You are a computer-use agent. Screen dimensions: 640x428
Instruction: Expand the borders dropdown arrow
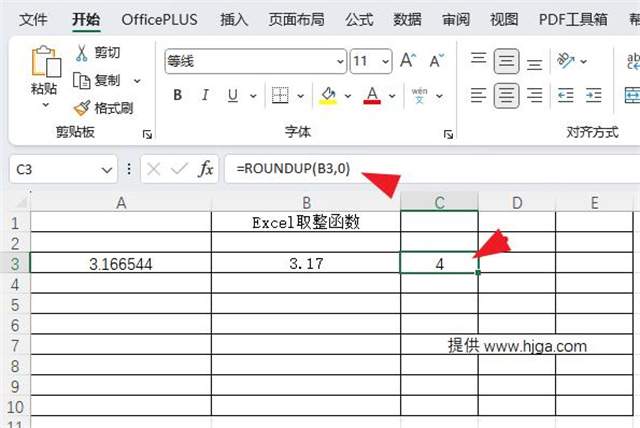pos(300,96)
